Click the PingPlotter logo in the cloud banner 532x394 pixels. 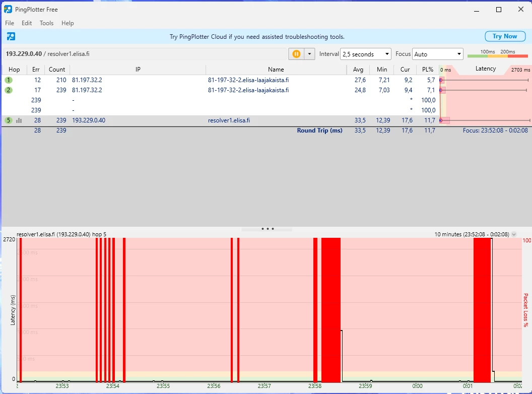click(11, 36)
